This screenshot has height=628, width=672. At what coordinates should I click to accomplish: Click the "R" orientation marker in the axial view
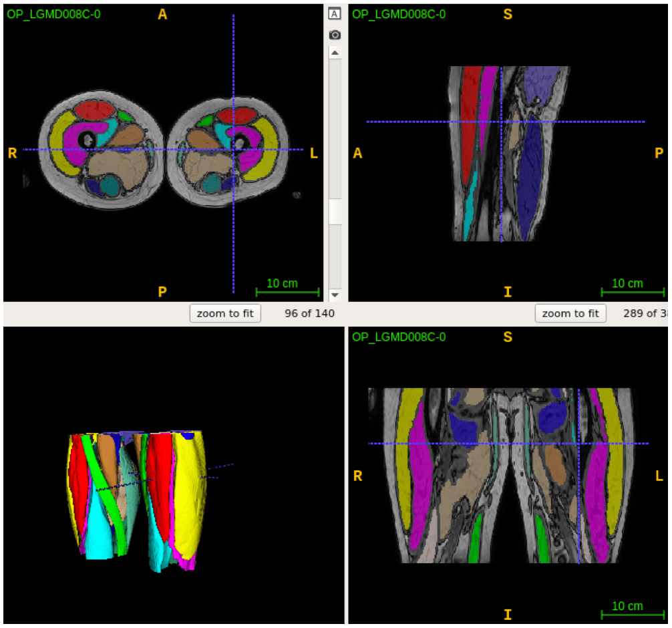tap(13, 153)
